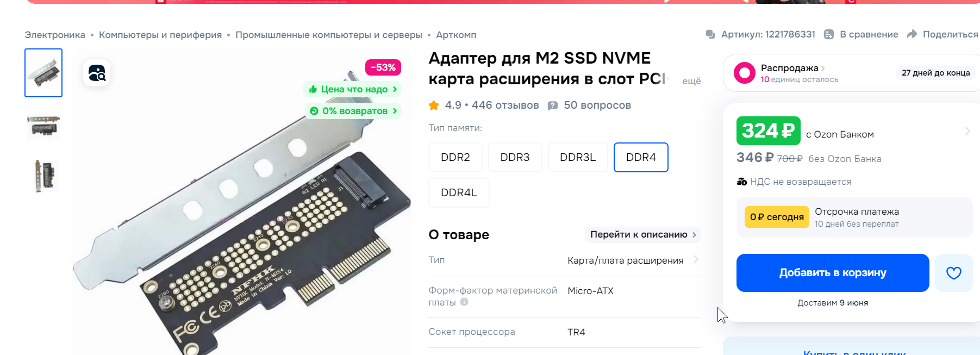
Task: Copy article number using copy icon
Action: [x=710, y=34]
